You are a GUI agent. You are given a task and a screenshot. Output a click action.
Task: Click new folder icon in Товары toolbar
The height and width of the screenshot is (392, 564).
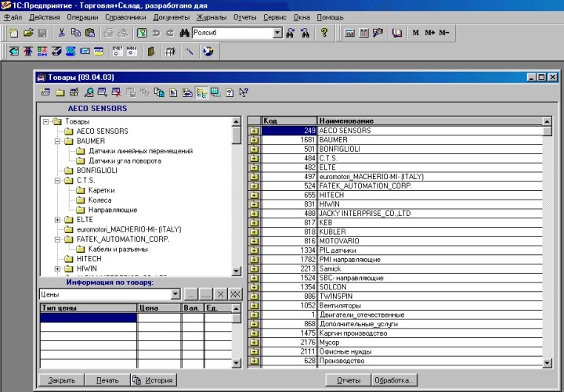click(x=60, y=92)
